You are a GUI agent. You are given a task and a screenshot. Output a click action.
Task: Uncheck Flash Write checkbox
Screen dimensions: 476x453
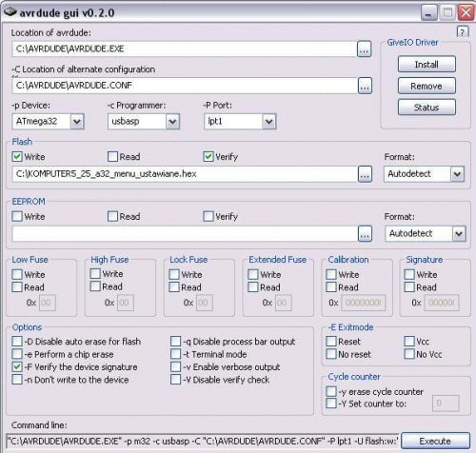point(17,156)
